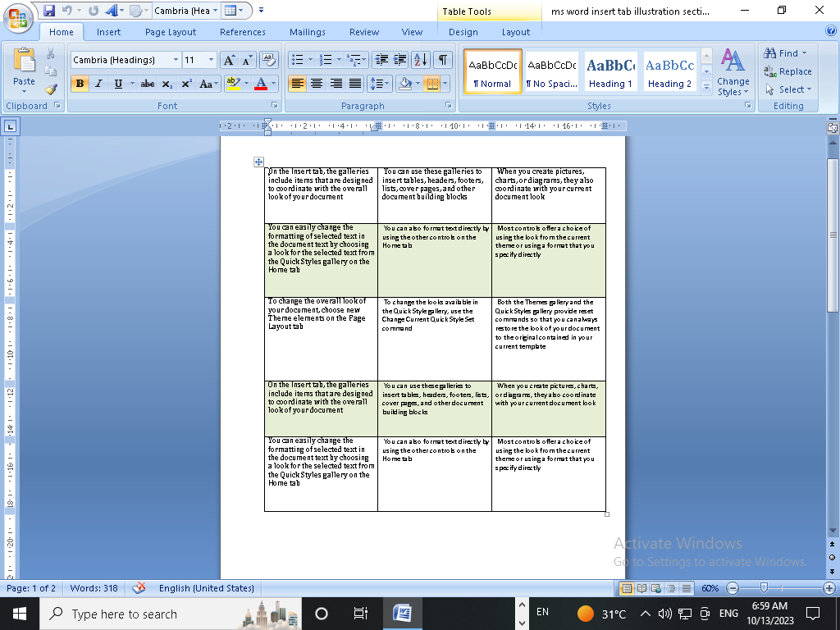Image resolution: width=840 pixels, height=630 pixels.
Task: Click the Clear Formatting icon
Action: coord(268,60)
